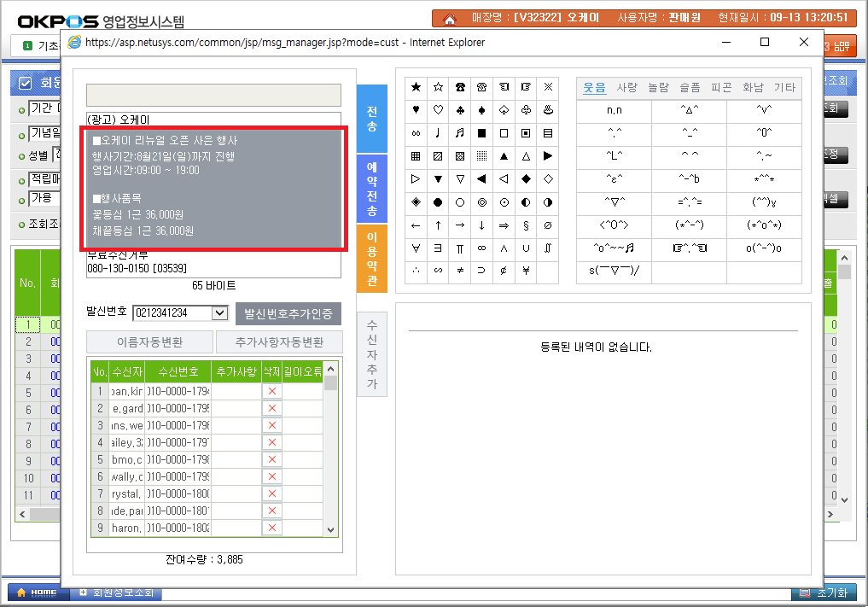The width and height of the screenshot is (868, 607).
Task: Open the 발신번호 sender number dropdown
Action: [x=219, y=313]
